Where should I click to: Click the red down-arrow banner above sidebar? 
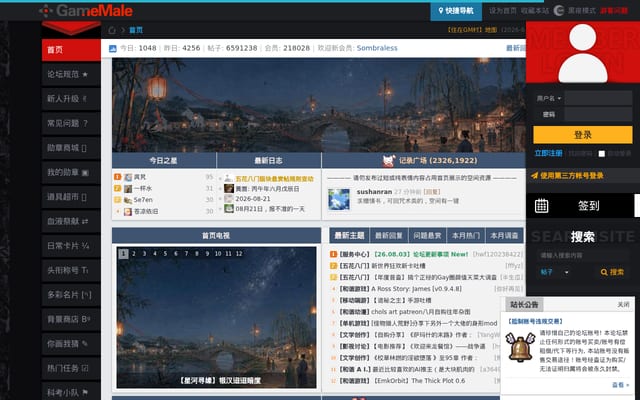click(x=71, y=28)
